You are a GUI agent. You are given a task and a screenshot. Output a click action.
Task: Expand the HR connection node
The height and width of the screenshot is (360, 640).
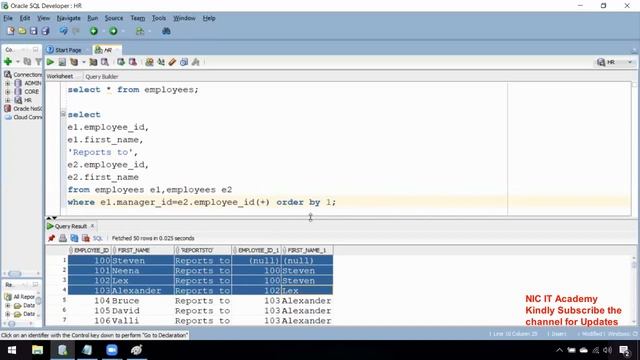tap(7, 100)
